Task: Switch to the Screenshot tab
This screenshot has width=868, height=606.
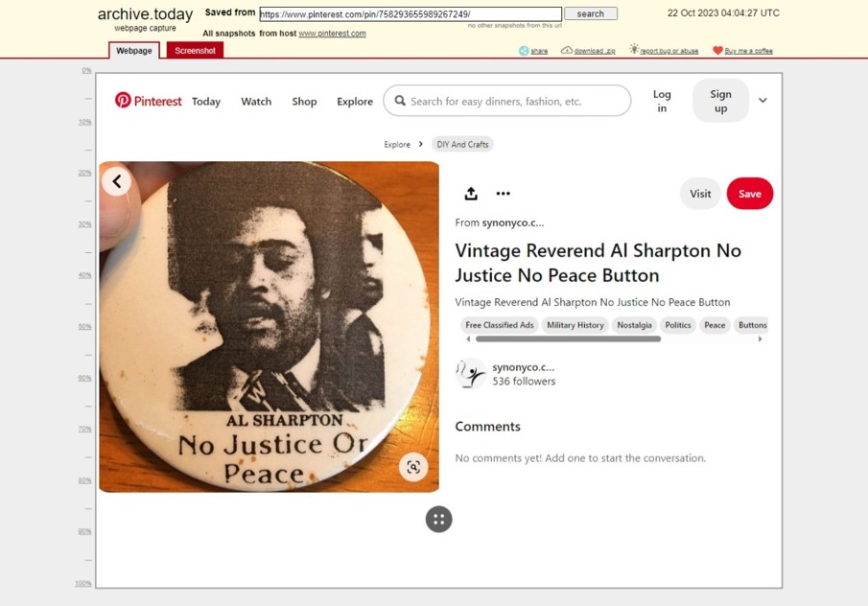Action: click(195, 51)
